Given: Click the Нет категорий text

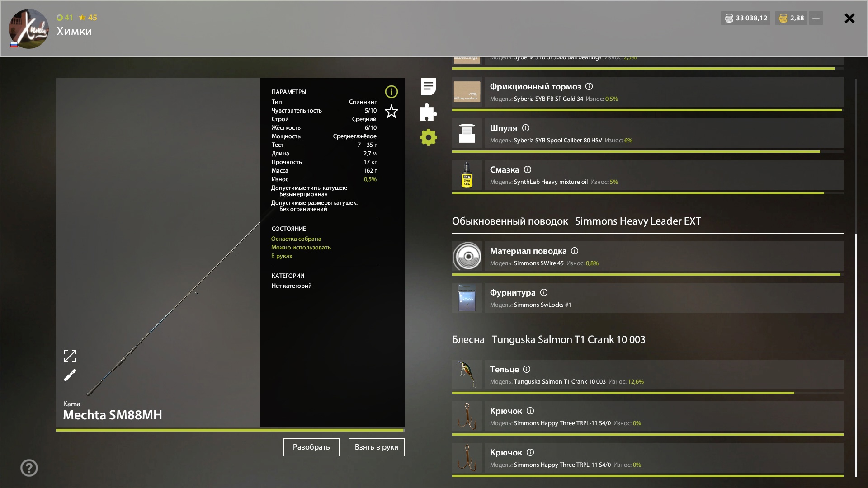Looking at the screenshot, I should tap(292, 286).
